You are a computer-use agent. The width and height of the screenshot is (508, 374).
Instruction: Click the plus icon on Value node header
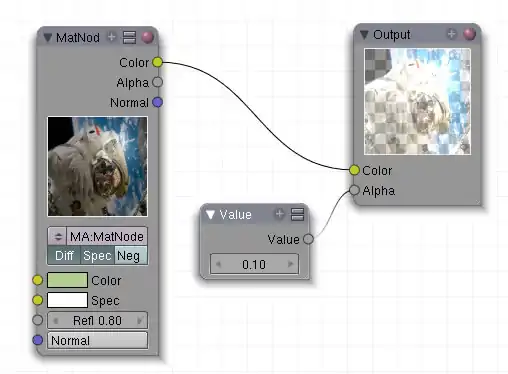point(280,214)
